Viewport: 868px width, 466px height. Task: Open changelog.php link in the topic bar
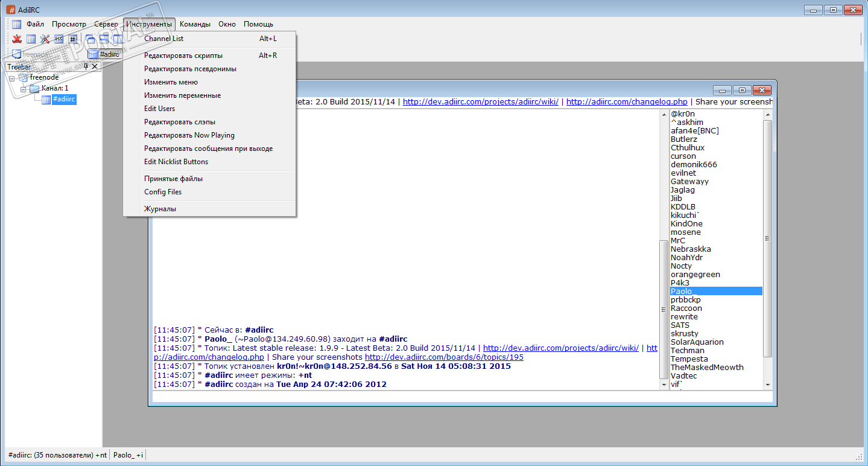627,101
